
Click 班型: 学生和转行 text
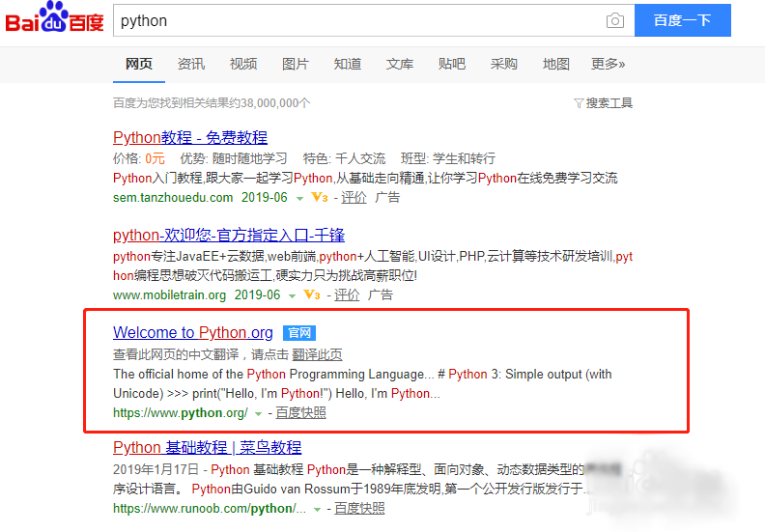448,158
